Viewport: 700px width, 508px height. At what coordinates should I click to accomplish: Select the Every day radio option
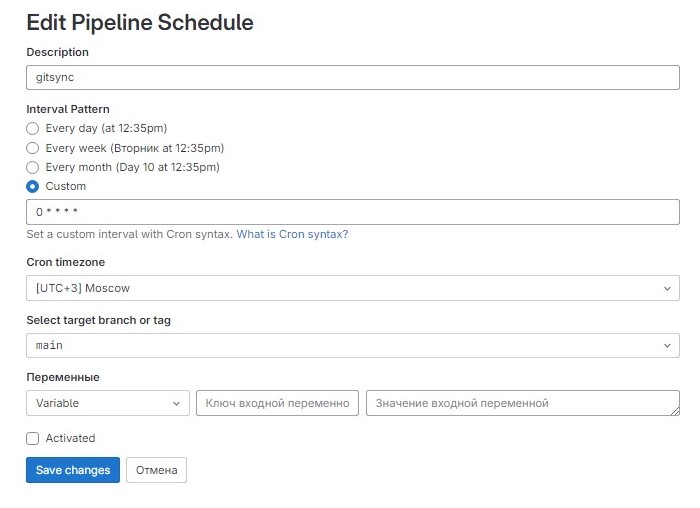point(33,129)
